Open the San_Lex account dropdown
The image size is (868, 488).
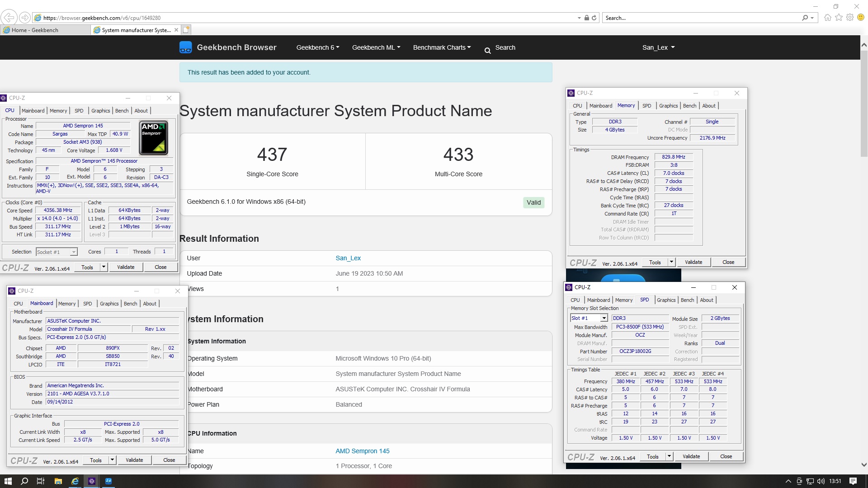[x=658, y=47]
